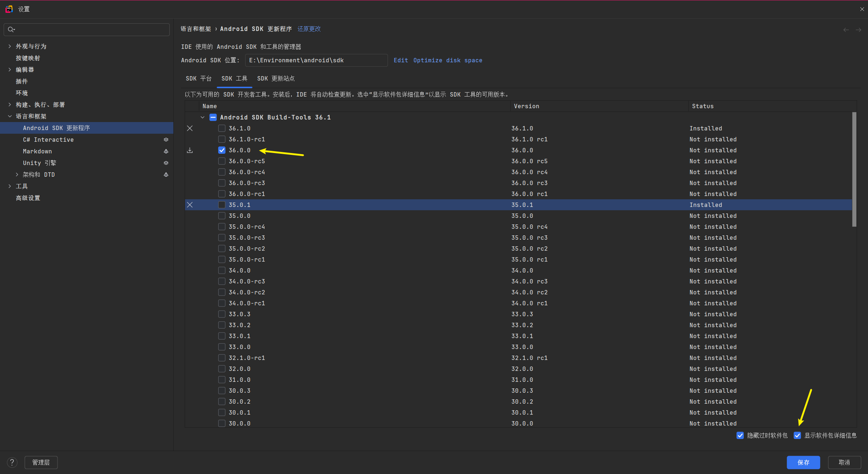
Task: Click the back navigation arrow icon
Action: [x=846, y=30]
